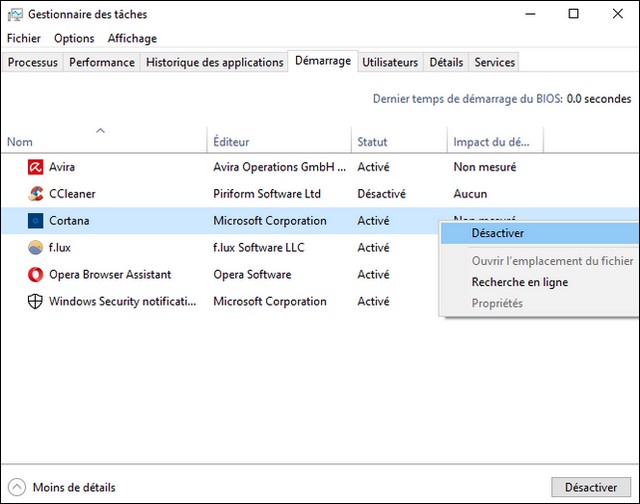This screenshot has height=504, width=640.
Task: Open the Affichage menu
Action: 132,38
